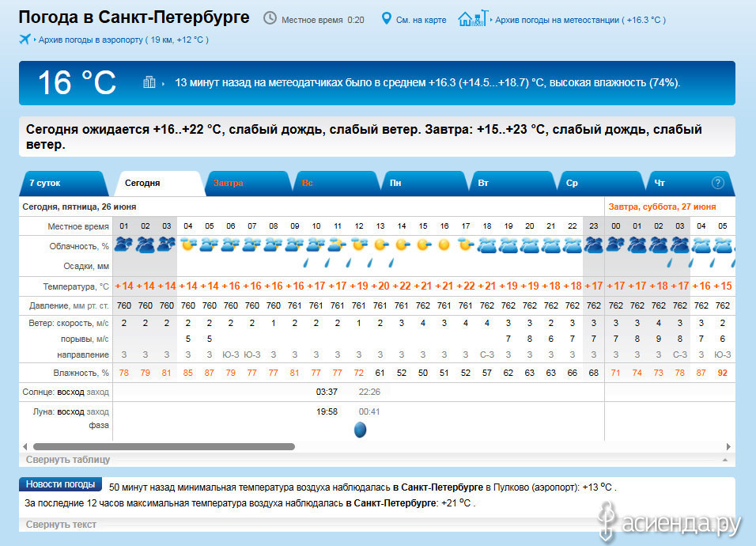
Task: Open Архив погоды в аэропорту link
Action: pos(123,40)
